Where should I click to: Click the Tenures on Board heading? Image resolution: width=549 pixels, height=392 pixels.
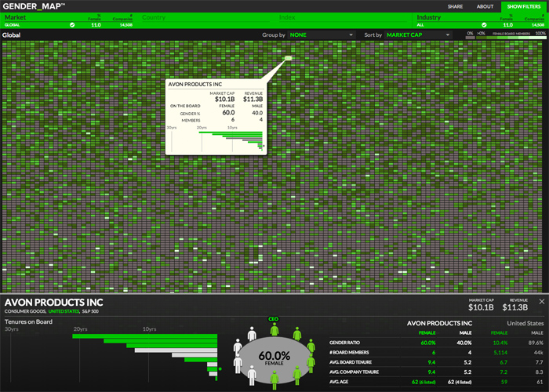28,321
